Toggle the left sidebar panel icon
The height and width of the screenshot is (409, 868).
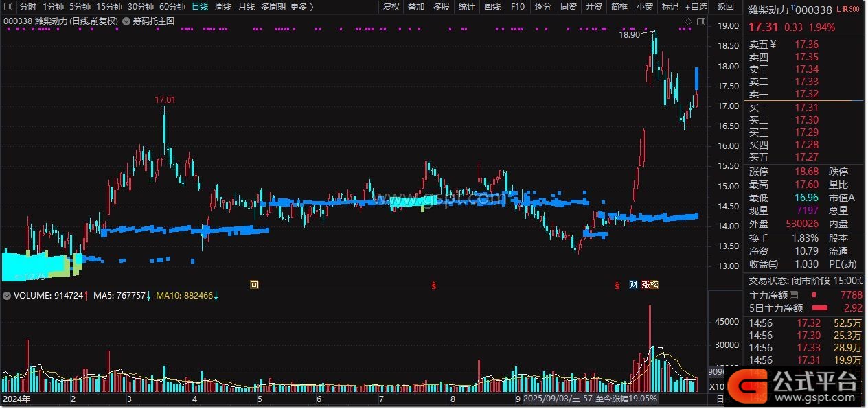8,7
